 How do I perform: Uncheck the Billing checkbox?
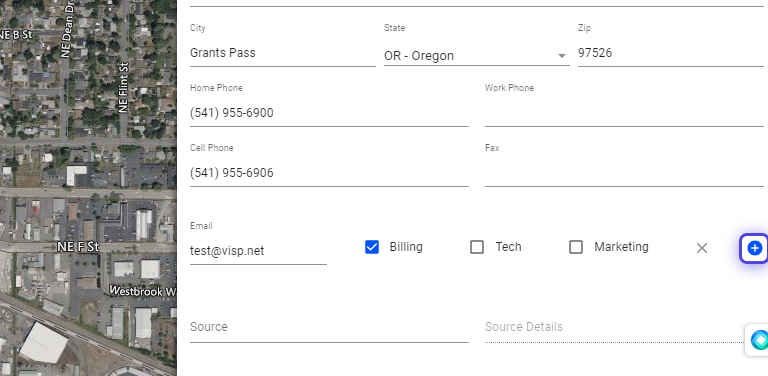(x=372, y=247)
